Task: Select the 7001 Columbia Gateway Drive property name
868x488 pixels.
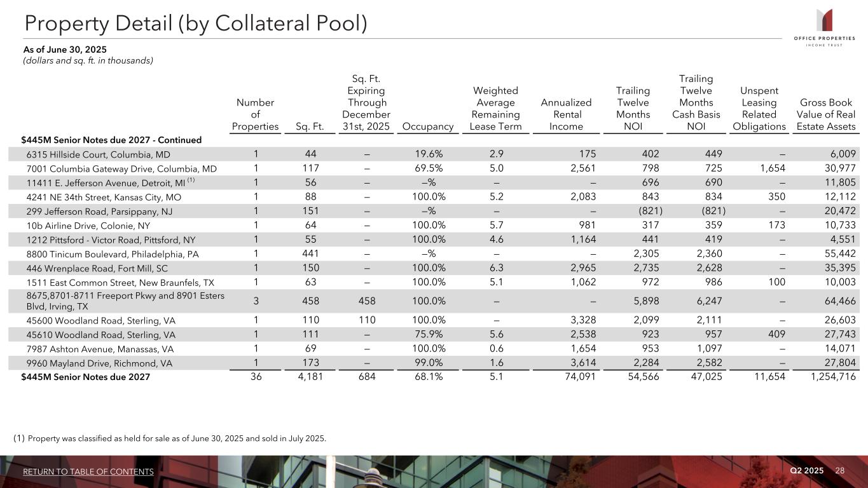Action: (121, 168)
